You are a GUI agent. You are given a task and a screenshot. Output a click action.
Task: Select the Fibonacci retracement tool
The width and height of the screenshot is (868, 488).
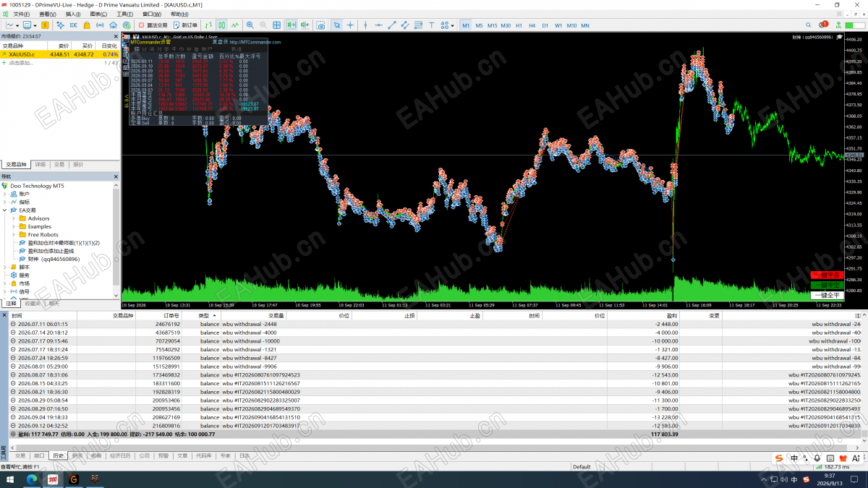418,25
